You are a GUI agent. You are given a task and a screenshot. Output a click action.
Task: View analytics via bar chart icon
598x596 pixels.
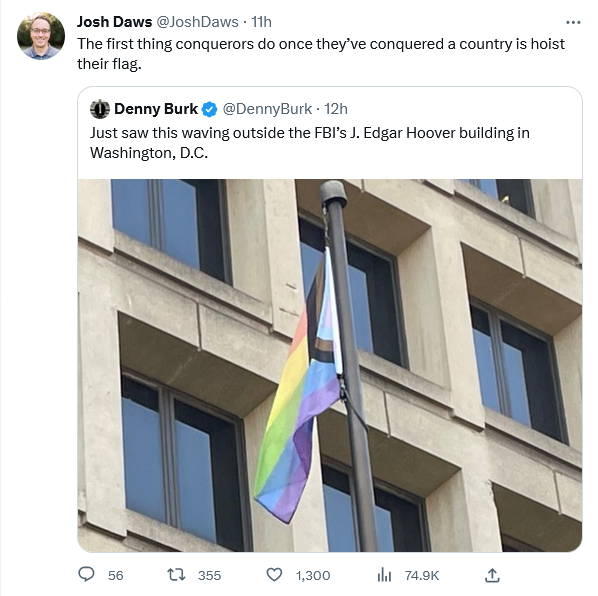[384, 574]
